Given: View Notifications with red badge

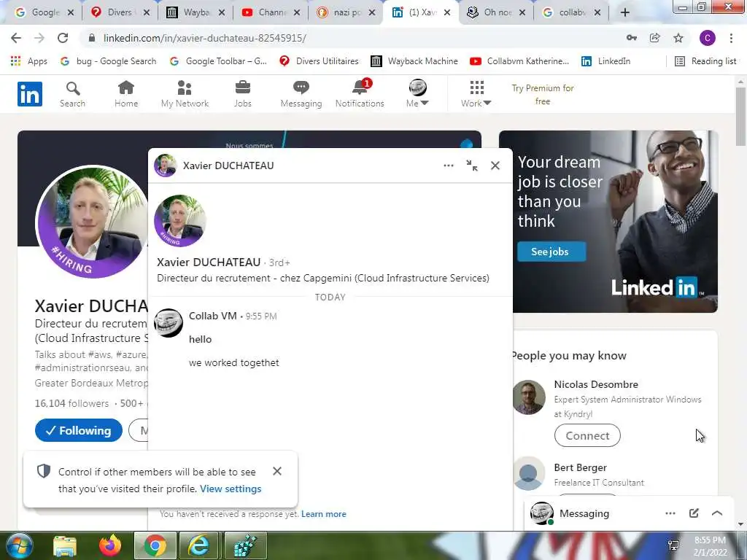Looking at the screenshot, I should pyautogui.click(x=360, y=94).
